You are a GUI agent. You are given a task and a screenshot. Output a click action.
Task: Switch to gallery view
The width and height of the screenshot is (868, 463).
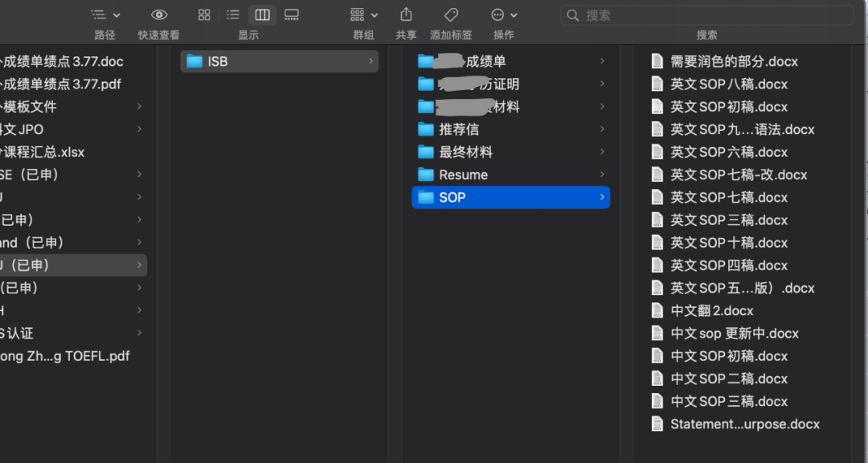click(291, 14)
